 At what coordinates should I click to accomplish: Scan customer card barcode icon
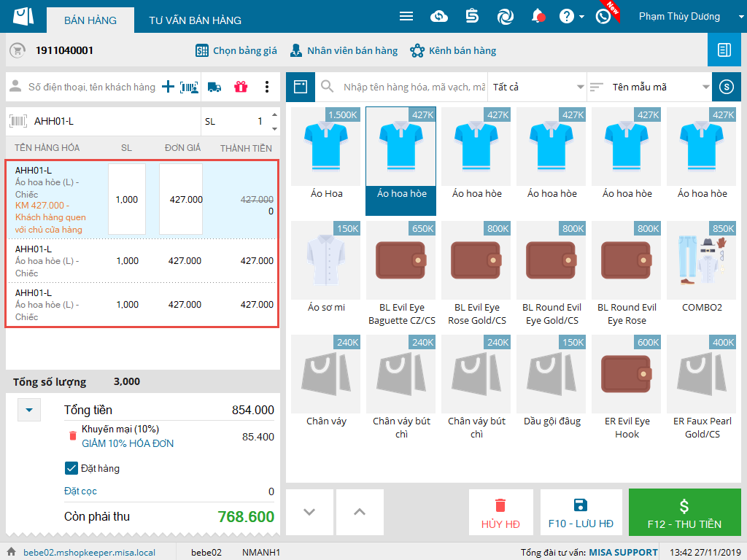point(189,87)
